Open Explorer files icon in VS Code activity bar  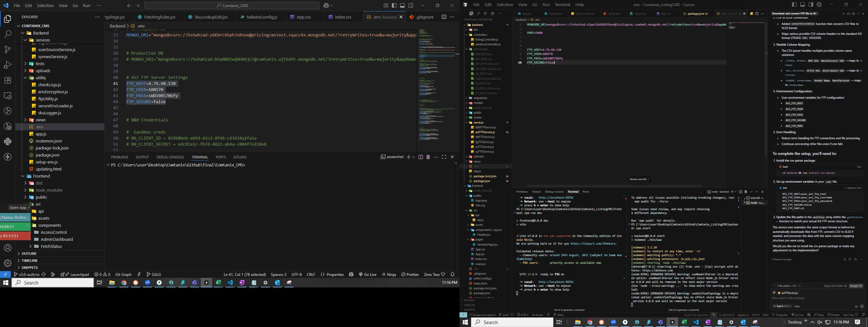click(7, 19)
